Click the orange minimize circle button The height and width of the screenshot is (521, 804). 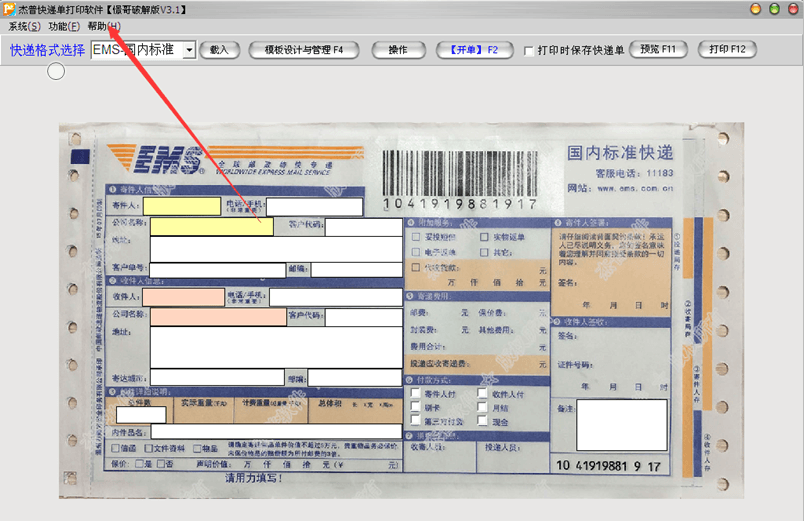[755, 9]
